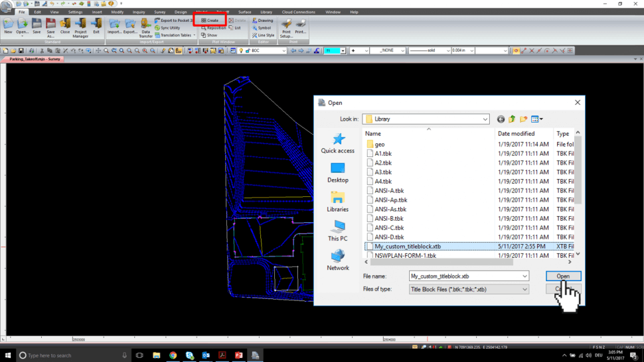644x362 pixels.
Task: Open the point symbol dropdown
Action: coord(366,51)
